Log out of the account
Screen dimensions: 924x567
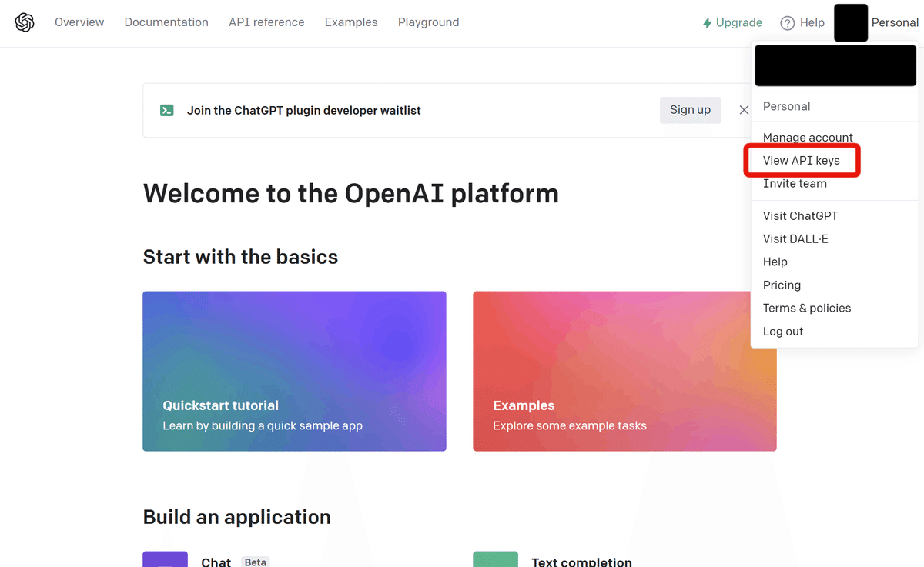[x=783, y=332]
